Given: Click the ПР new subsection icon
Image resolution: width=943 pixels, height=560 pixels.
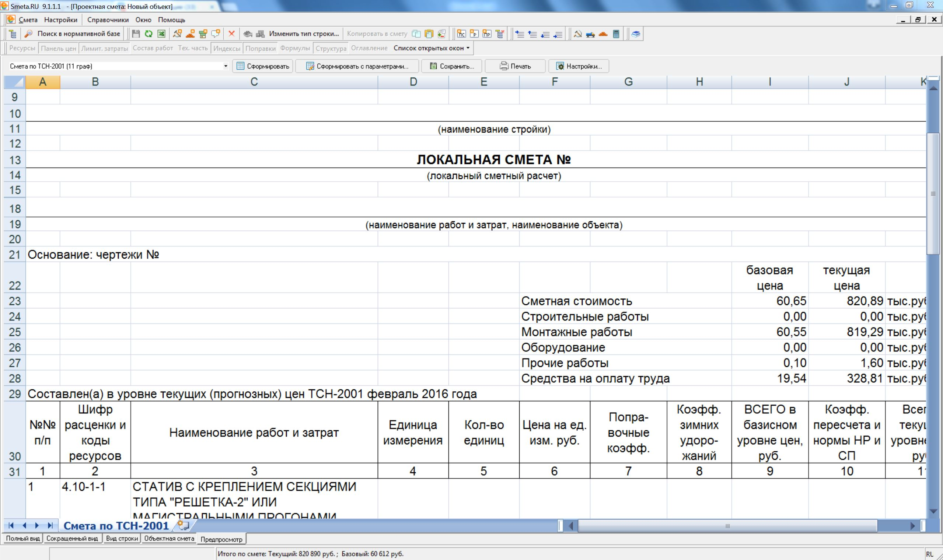Looking at the screenshot, I should [487, 34].
